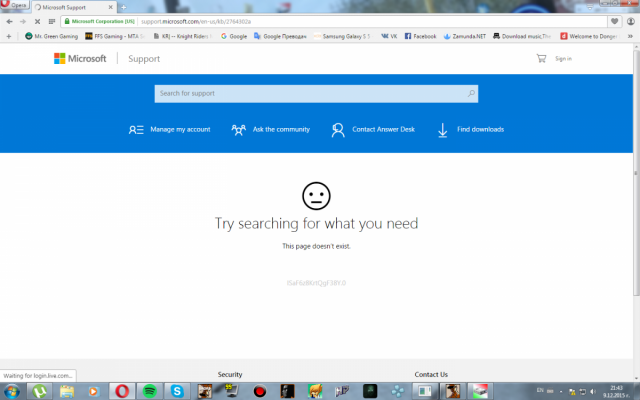
Task: Click the Microsoft logo
Action: (x=81, y=59)
